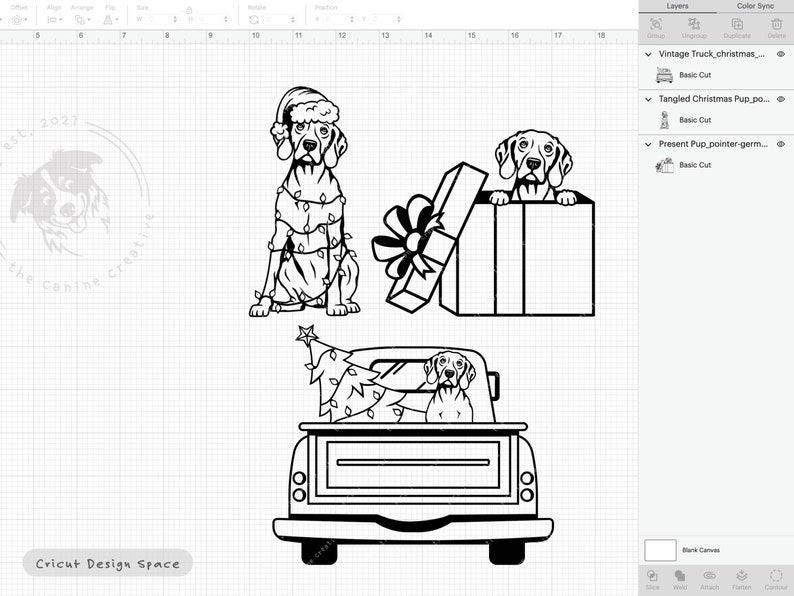Collapse the Vintage Truck_christmas layer group

click(648, 54)
